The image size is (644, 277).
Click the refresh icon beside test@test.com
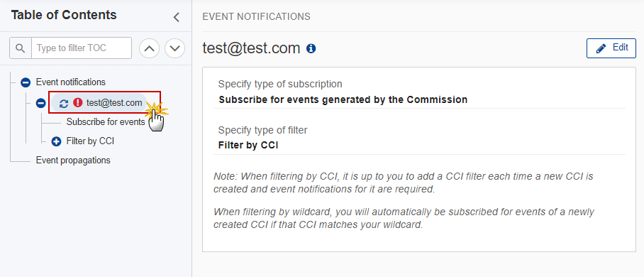click(64, 103)
